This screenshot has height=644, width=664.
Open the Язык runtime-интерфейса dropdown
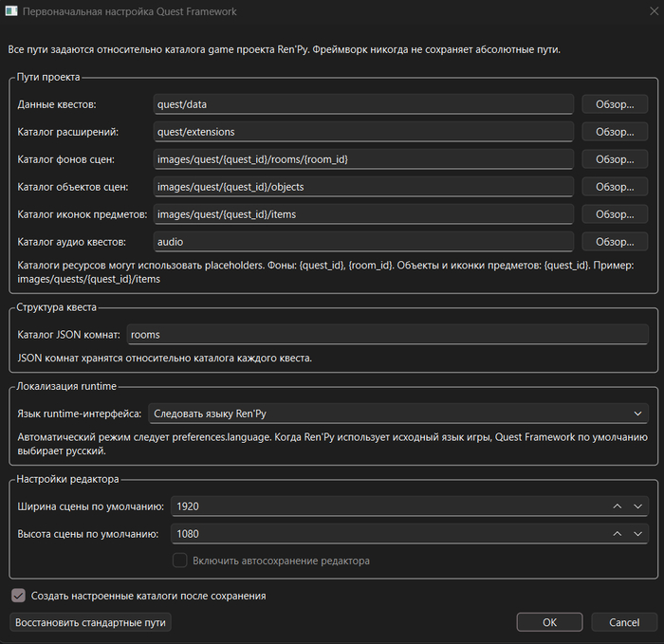tap(398, 414)
